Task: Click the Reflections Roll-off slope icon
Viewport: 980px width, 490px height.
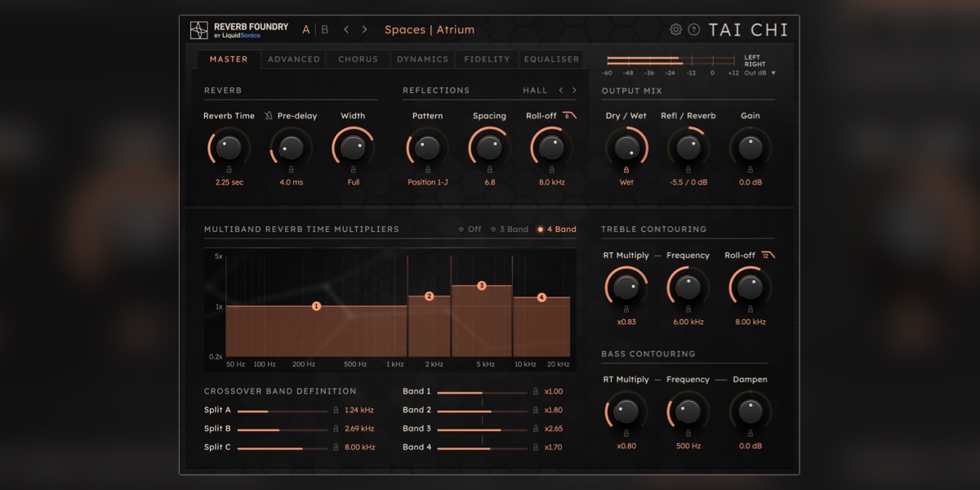Action: (571, 116)
